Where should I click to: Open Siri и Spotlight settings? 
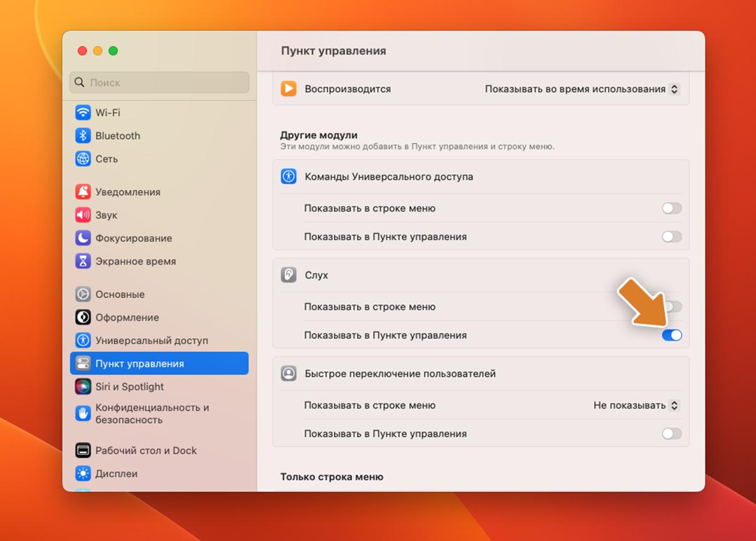(x=159, y=387)
